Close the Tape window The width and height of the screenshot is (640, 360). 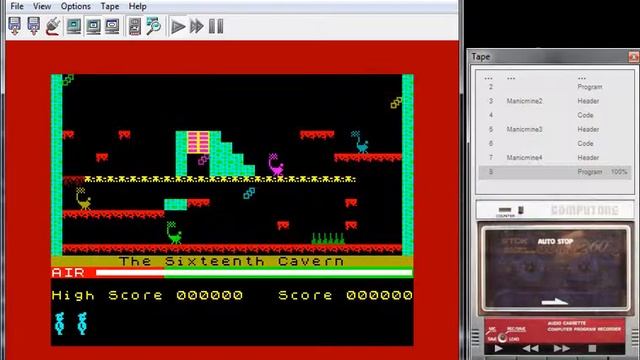634,57
